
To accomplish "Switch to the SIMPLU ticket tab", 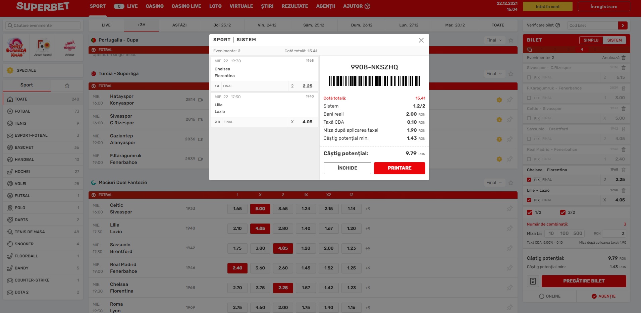I will (591, 40).
